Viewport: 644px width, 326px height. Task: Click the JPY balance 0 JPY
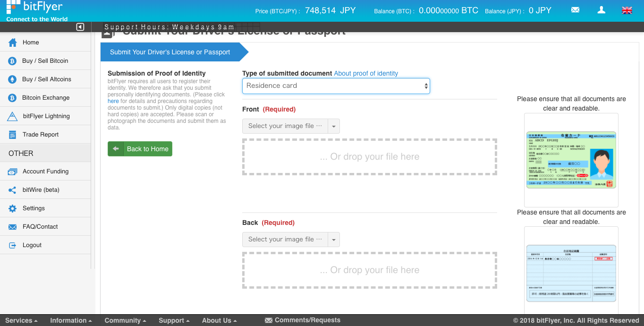pyautogui.click(x=540, y=10)
